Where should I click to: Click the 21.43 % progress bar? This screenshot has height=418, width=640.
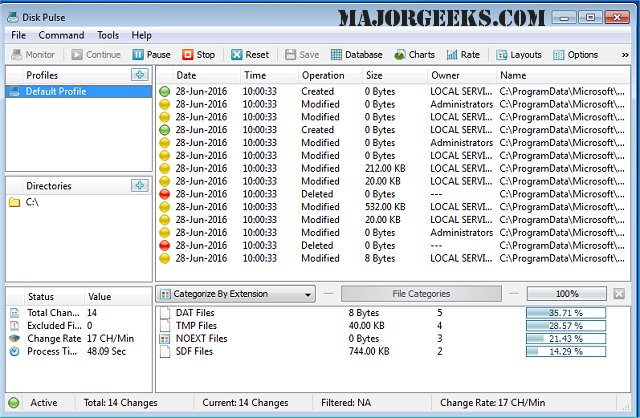coord(566,339)
